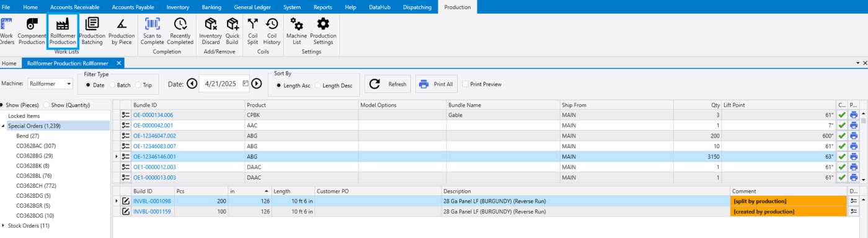Open the date calendar picker
Screen dimensions: 868x238
246,84
